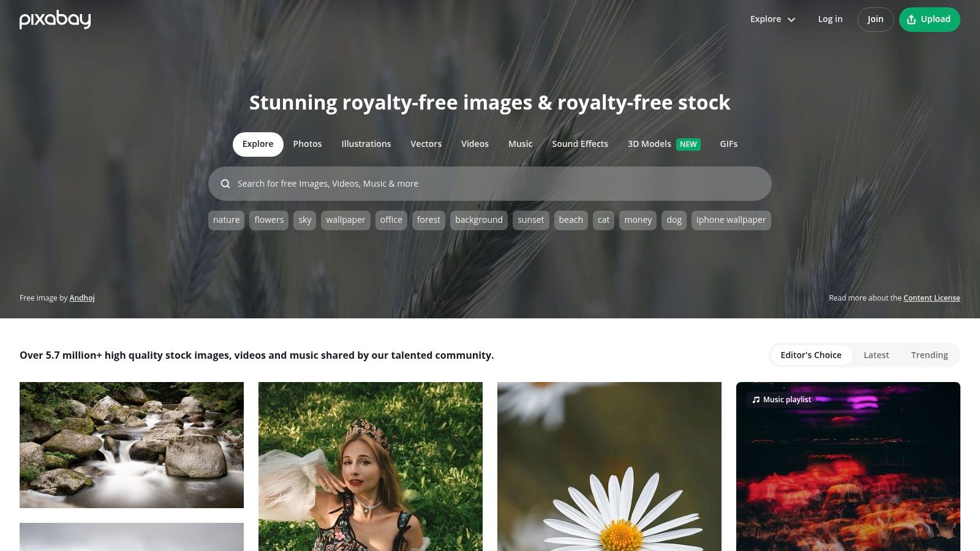This screenshot has width=980, height=551.
Task: Click the Join button
Action: (875, 20)
